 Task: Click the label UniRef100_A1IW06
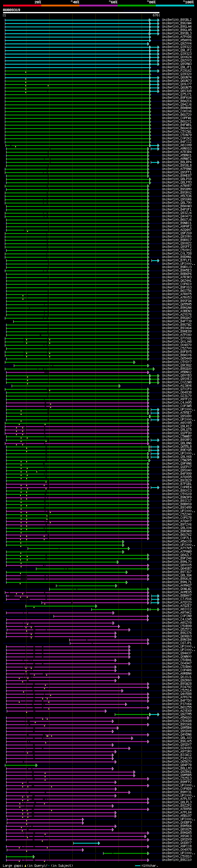tap(177, 386)
